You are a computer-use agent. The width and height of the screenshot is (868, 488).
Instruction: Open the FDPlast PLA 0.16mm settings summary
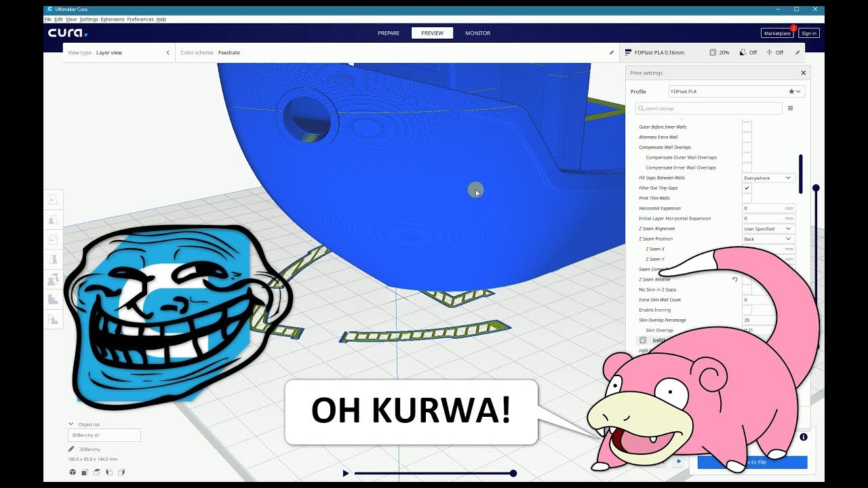click(x=713, y=52)
